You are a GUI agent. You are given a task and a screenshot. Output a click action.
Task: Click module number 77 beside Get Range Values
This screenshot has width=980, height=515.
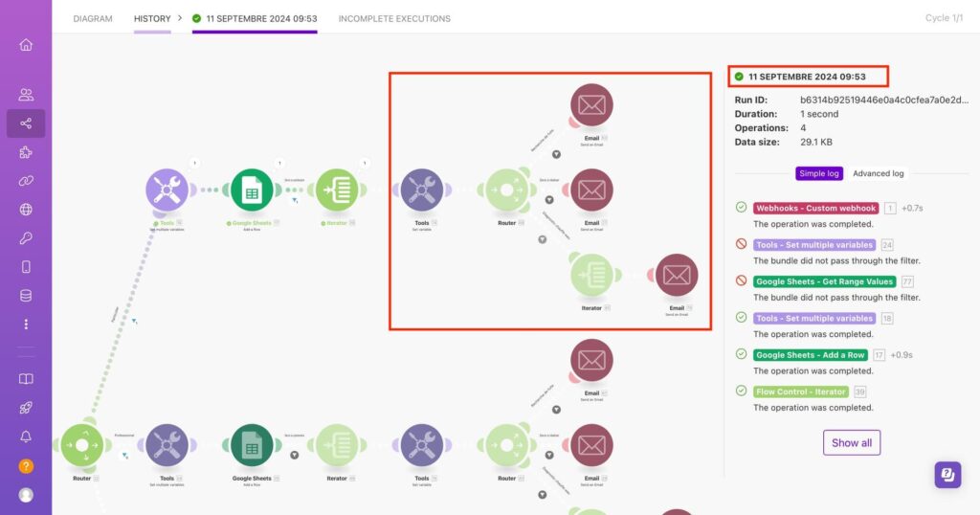[907, 281]
